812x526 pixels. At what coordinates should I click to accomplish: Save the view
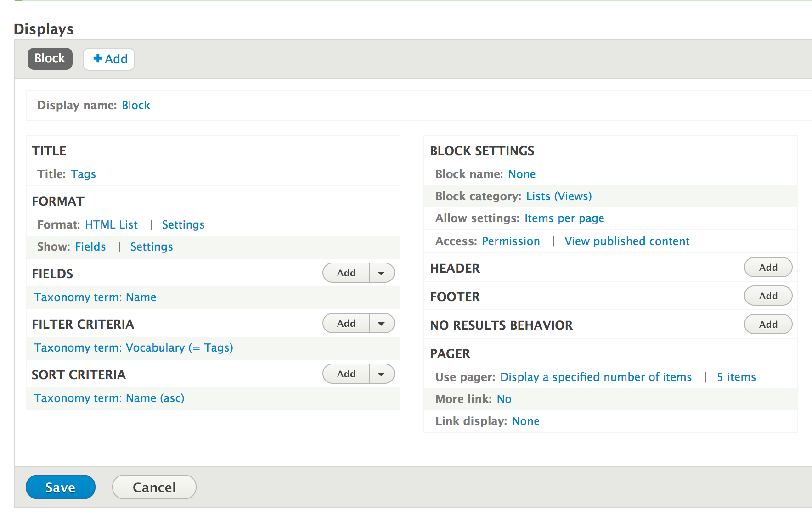[x=60, y=487]
